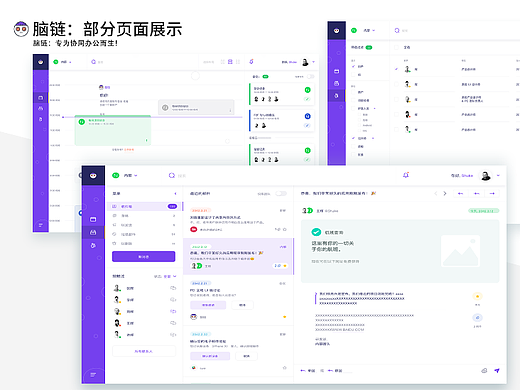Click the cloud icon beside the send icon

coord(484,370)
